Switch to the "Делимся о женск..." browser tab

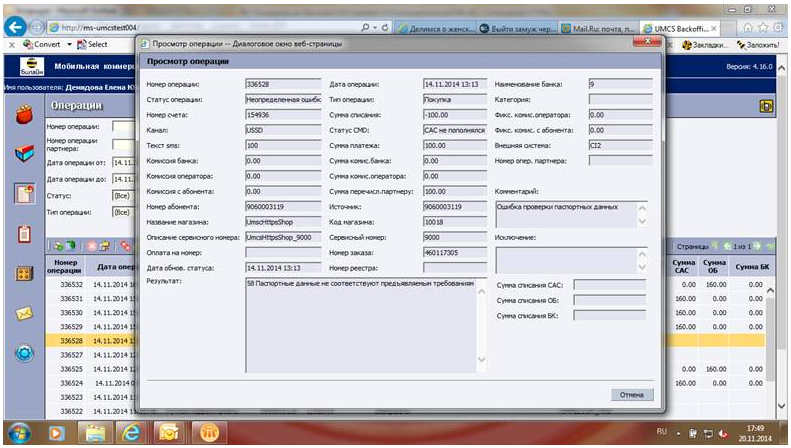(x=436, y=29)
